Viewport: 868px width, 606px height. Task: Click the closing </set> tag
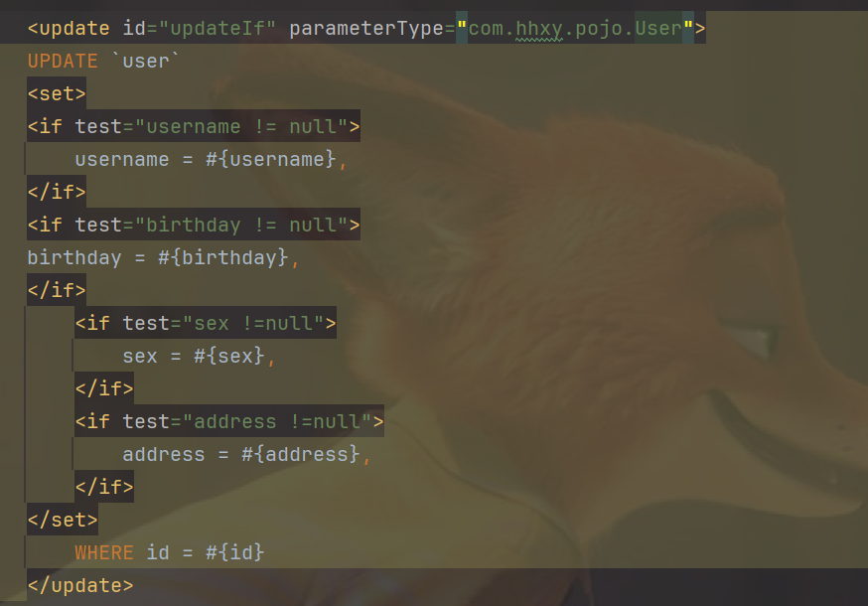pyautogui.click(x=63, y=519)
